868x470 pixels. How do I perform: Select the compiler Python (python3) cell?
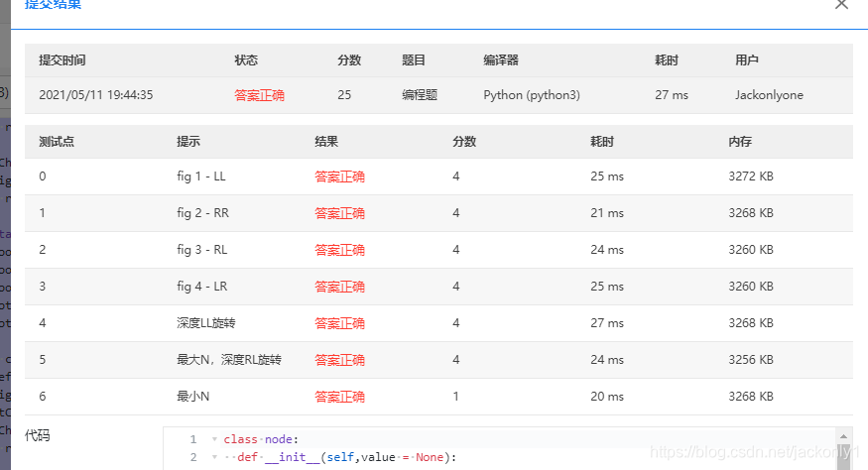click(532, 95)
